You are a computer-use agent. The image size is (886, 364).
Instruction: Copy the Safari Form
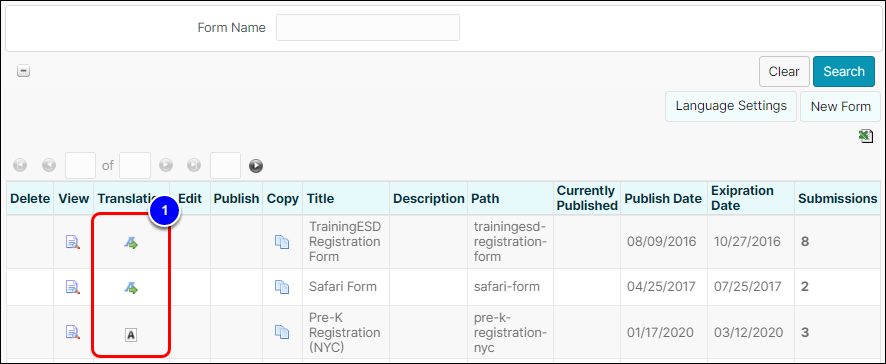[282, 287]
